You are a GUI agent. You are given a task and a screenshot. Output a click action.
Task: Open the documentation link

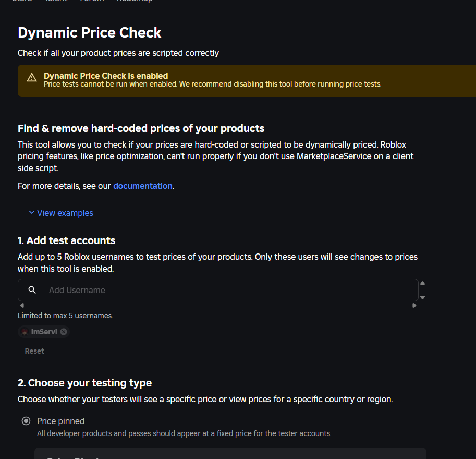(142, 186)
